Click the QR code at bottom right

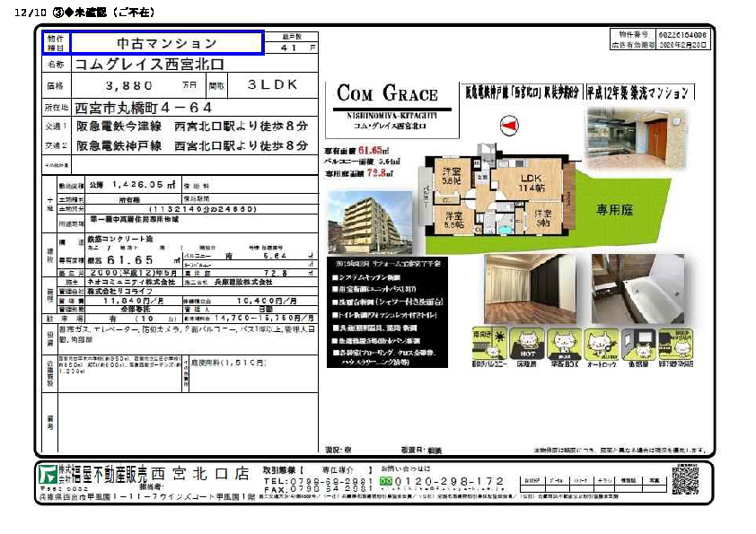(x=687, y=478)
